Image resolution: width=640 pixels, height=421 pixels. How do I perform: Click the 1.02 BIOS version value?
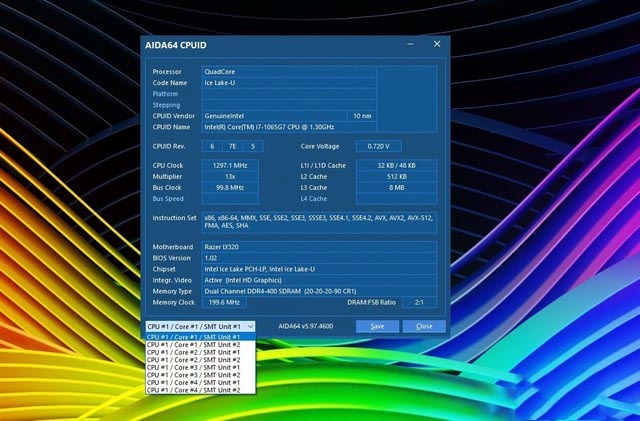(319, 258)
